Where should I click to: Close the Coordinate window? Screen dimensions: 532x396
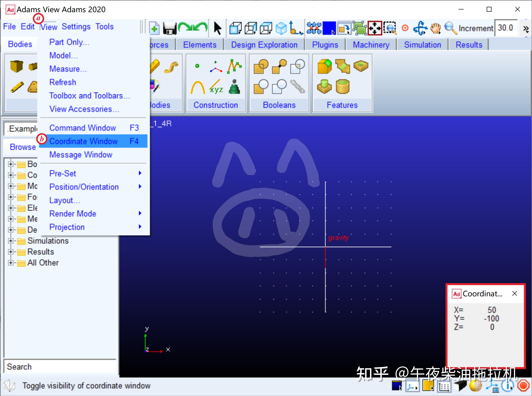click(514, 293)
